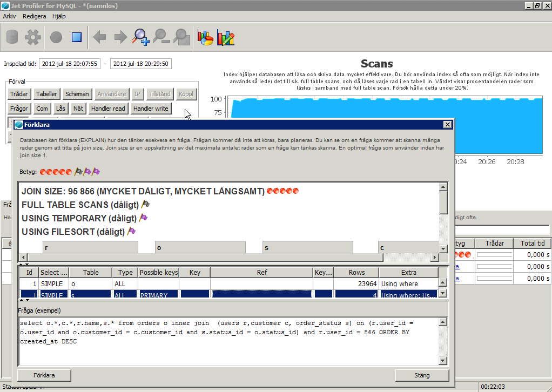Go back with the left arrow icon

click(x=99, y=37)
